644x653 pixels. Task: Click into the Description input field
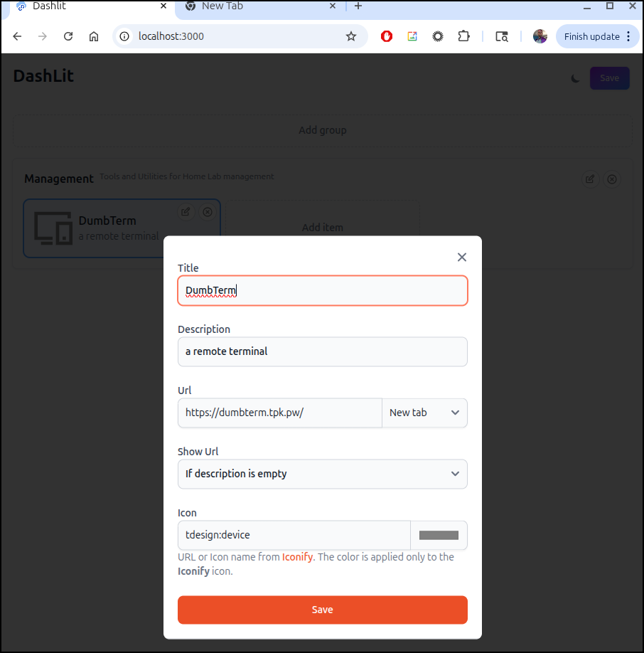[322, 351]
